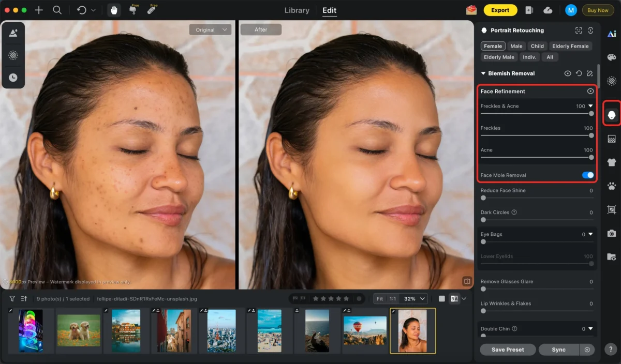Open the AI enhance panel in the sidebar
The height and width of the screenshot is (364, 621).
click(611, 34)
